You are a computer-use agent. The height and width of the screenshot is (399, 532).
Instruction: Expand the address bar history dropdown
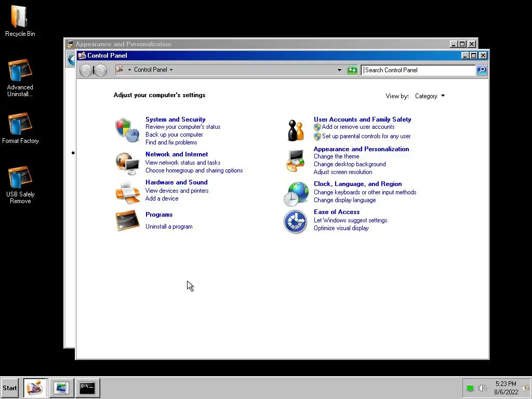tap(339, 70)
